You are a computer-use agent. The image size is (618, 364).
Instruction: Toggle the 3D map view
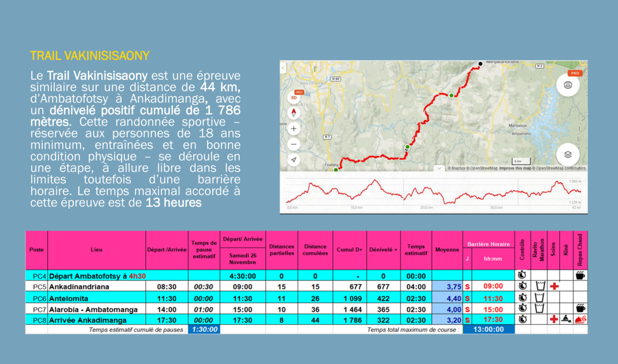click(294, 97)
